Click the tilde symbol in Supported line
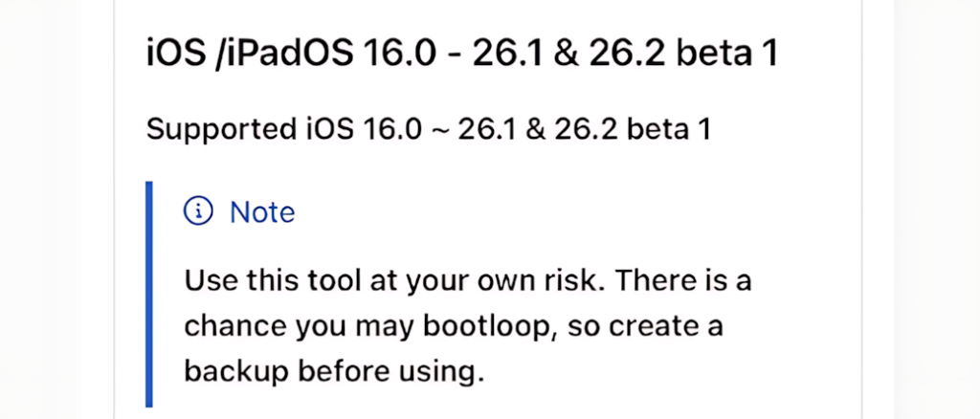Viewport: 980px width, 419px height. [x=438, y=130]
